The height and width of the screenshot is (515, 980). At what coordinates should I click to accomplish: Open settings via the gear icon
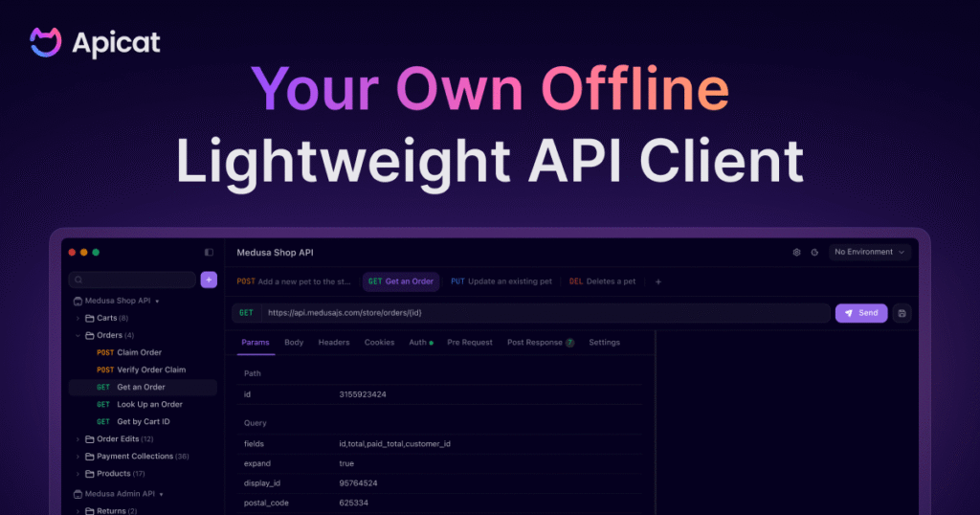point(796,253)
